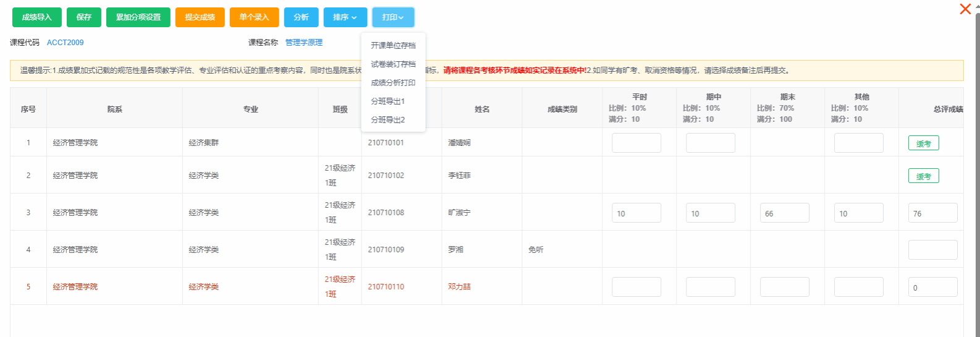The height and width of the screenshot is (337, 980).
Task: Choose 试卷装订存档 from print menu
Action: pyautogui.click(x=394, y=64)
